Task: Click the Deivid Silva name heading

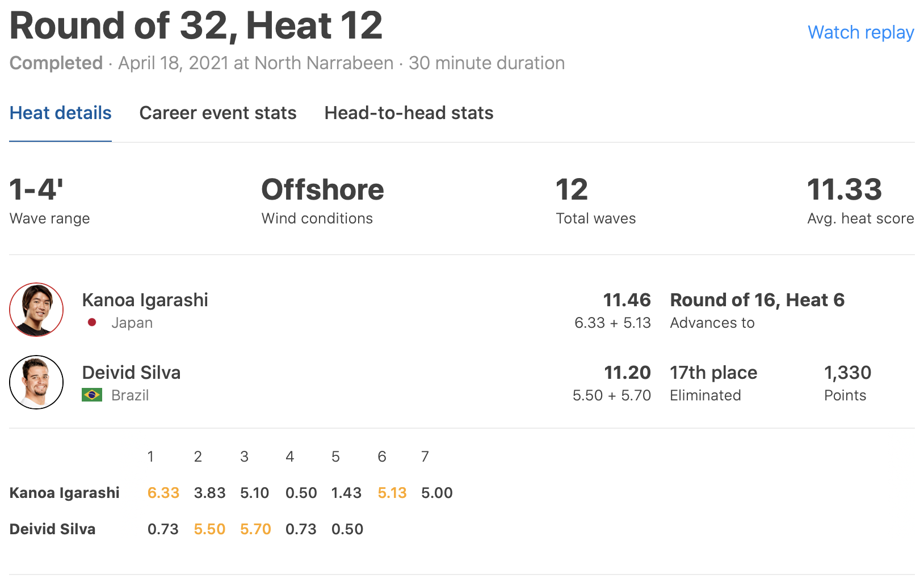Action: click(132, 373)
